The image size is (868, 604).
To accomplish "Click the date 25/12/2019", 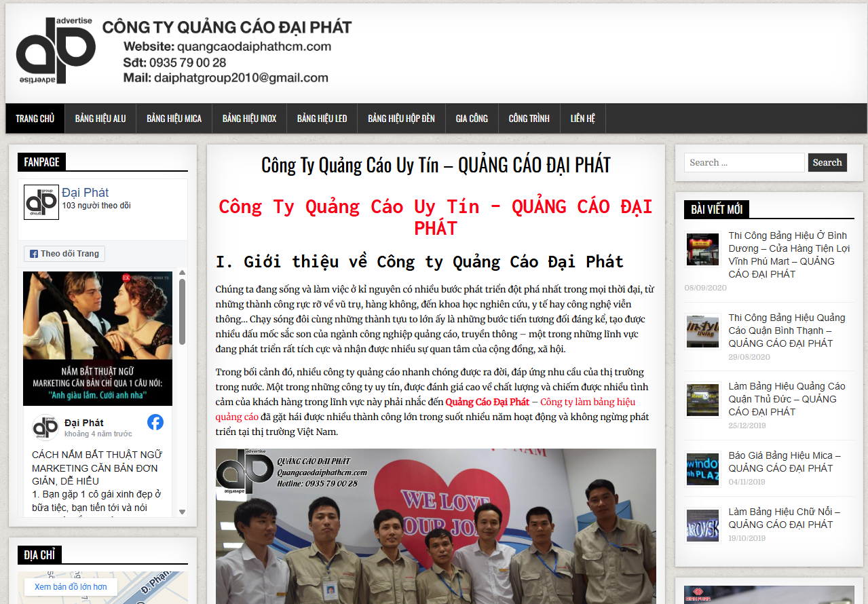I will (747, 426).
